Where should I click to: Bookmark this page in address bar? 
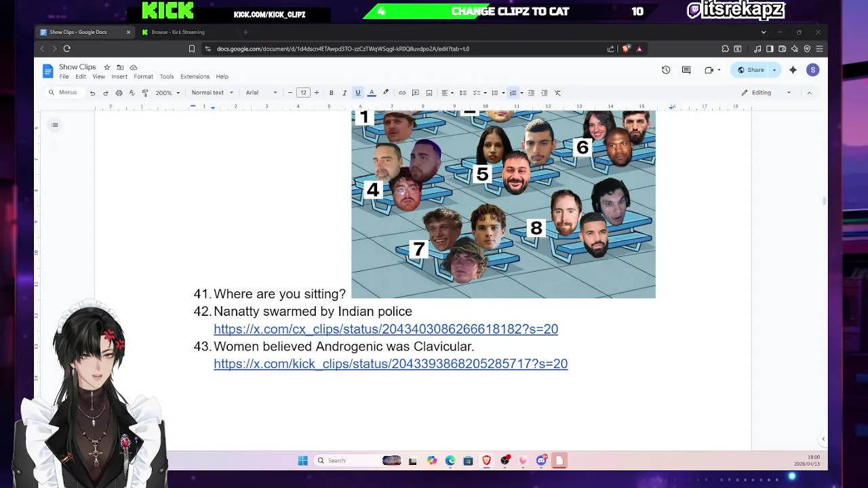pos(192,49)
